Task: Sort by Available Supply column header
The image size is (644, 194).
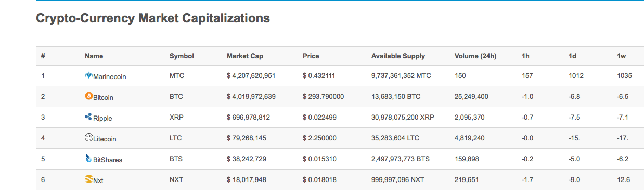Action: (398, 56)
